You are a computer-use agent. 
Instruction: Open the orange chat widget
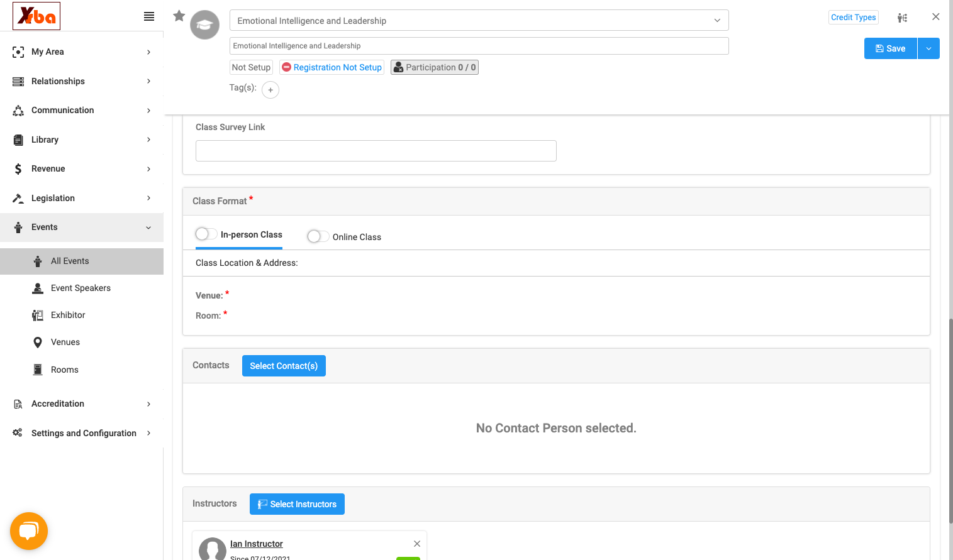pos(29,531)
